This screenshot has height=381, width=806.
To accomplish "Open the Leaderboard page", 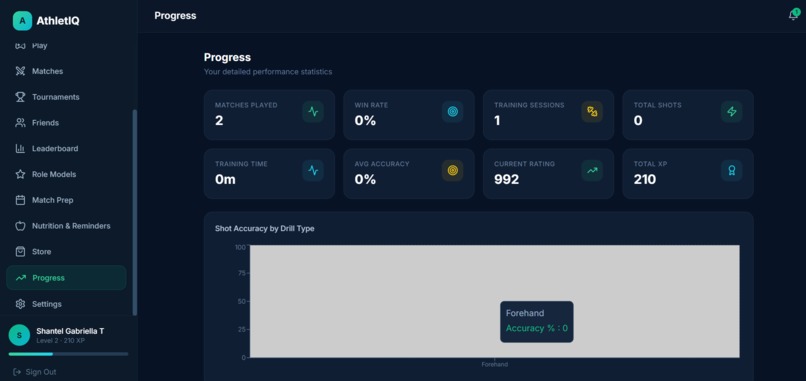I will (x=66, y=148).
